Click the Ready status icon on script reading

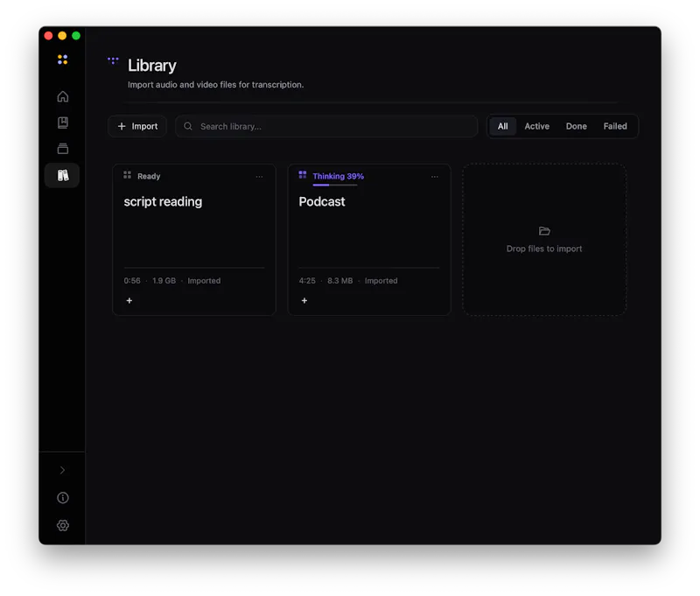point(127,175)
